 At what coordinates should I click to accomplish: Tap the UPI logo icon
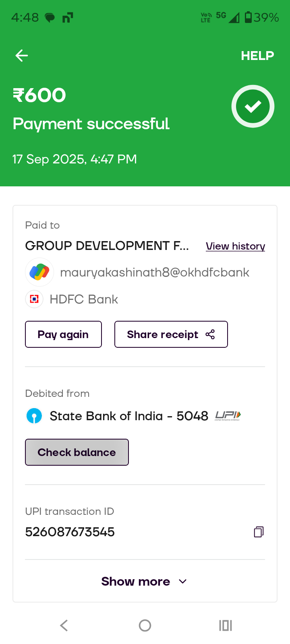click(x=228, y=415)
